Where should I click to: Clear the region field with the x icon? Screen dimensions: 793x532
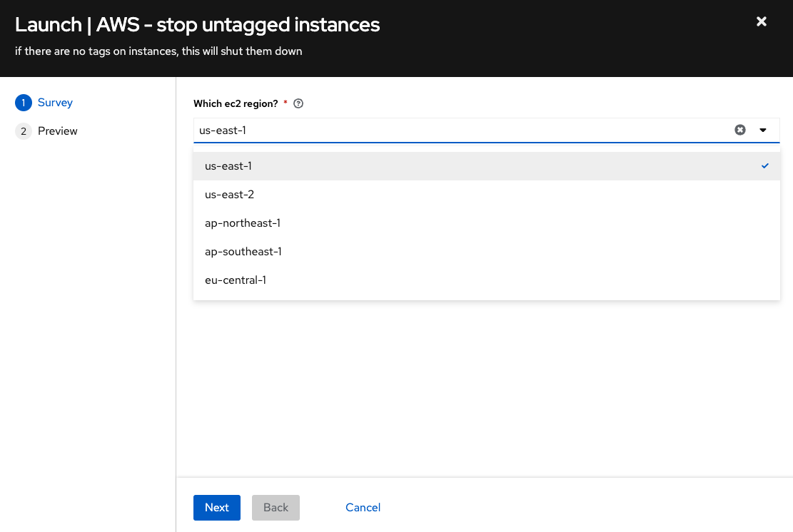(740, 130)
